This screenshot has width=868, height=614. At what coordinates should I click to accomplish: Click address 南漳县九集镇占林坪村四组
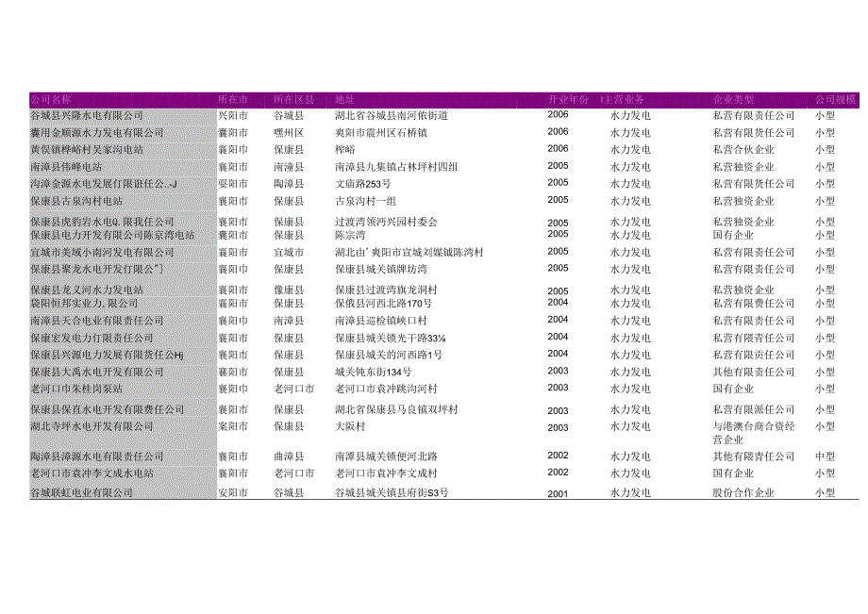tap(396, 167)
